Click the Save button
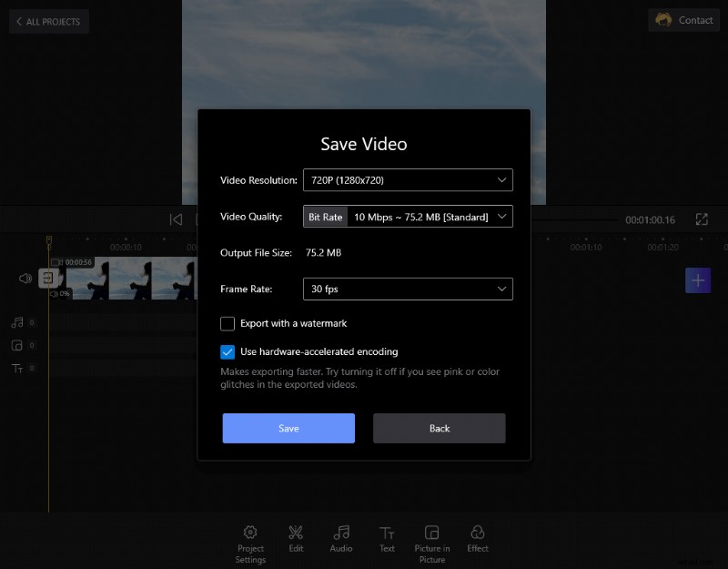The height and width of the screenshot is (569, 728). tap(288, 428)
